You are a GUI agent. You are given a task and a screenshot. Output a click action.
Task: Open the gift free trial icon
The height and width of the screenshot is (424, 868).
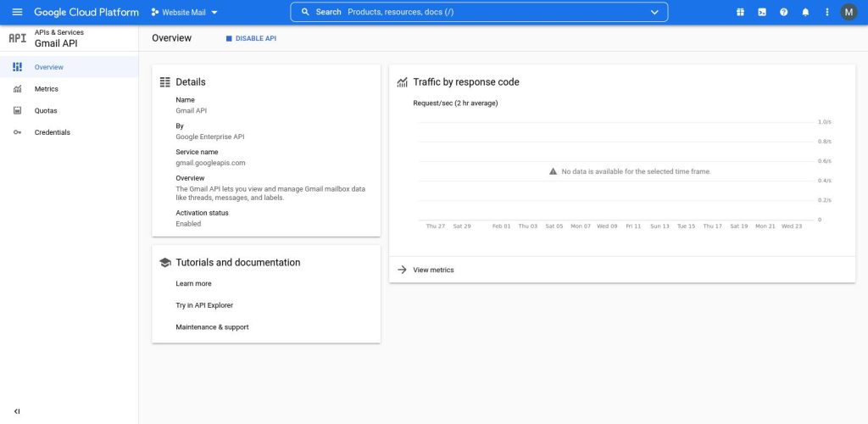740,12
